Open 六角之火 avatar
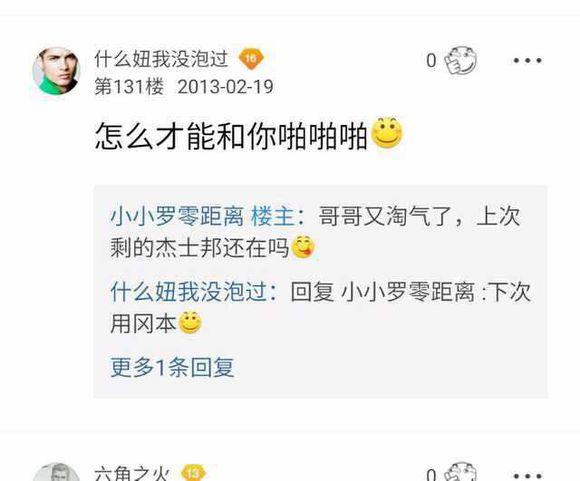This screenshot has width=580, height=481. (x=57, y=472)
